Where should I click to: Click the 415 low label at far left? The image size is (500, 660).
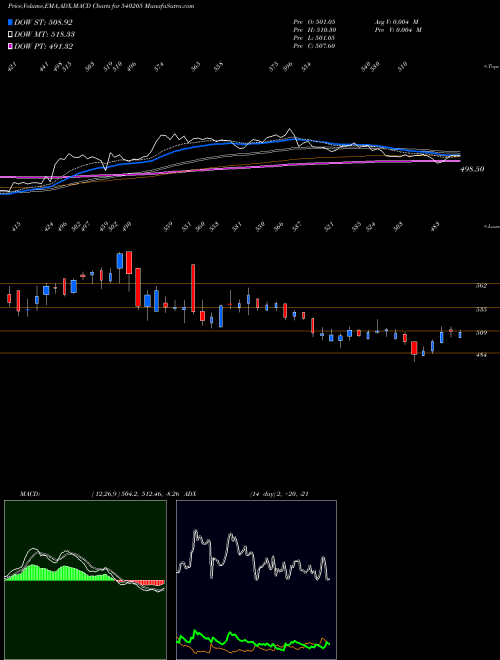coord(15,226)
